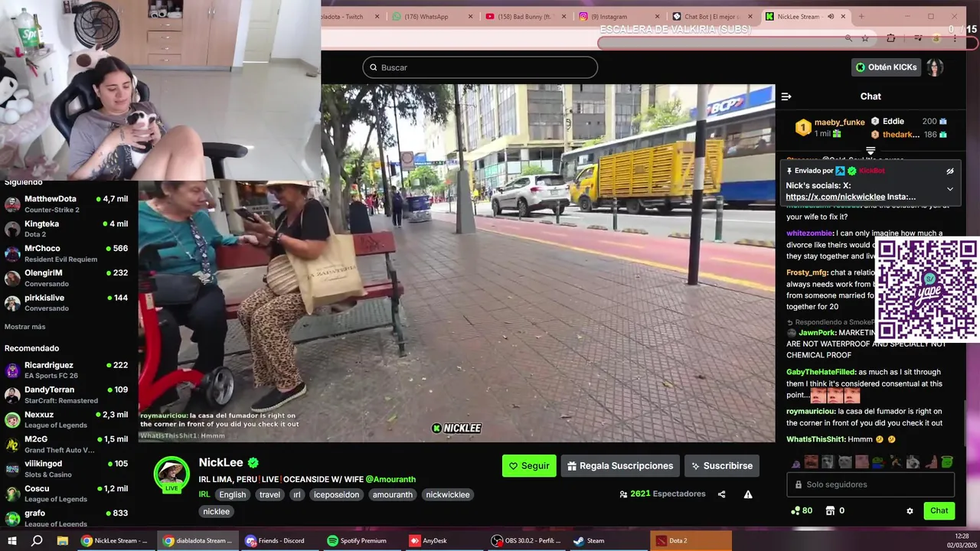
Task: Open OBS 30.0.2 from taskbar
Action: click(527, 540)
